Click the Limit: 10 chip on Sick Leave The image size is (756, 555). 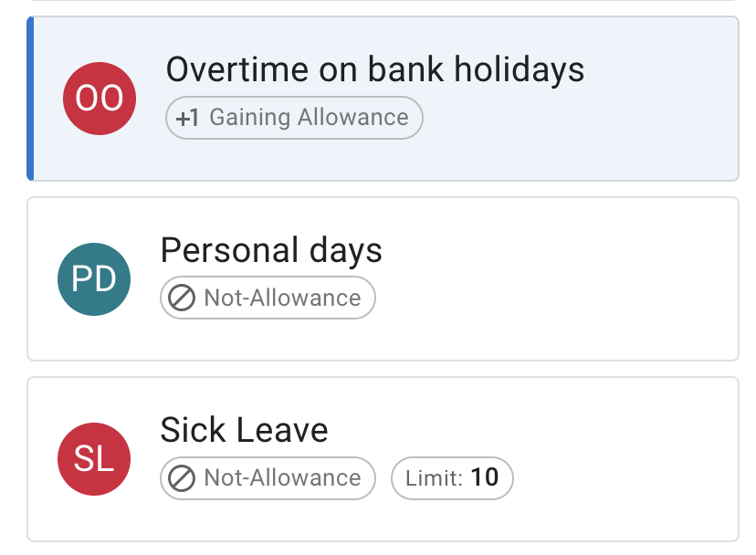(452, 477)
